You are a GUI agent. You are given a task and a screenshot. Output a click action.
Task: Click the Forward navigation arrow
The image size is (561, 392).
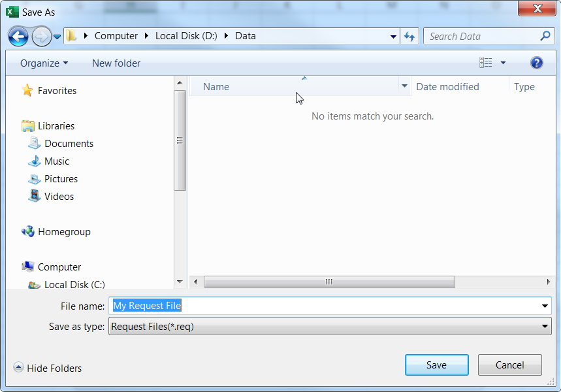tap(41, 36)
